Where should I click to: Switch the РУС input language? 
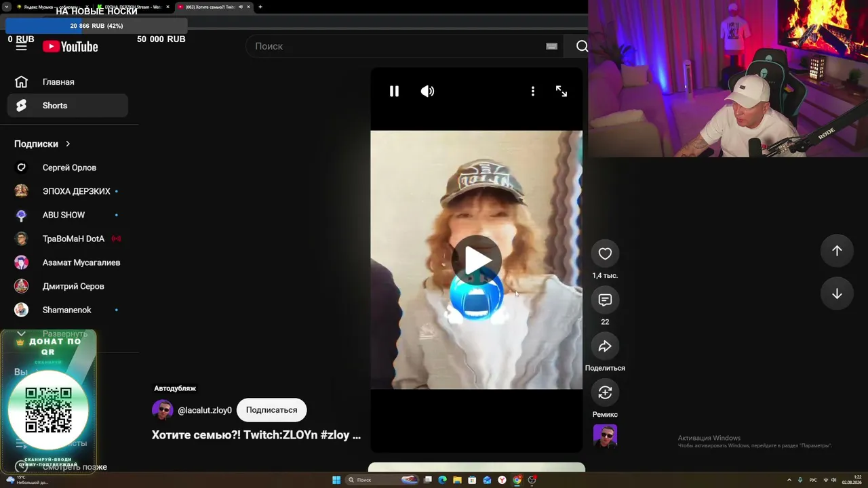coord(813,480)
